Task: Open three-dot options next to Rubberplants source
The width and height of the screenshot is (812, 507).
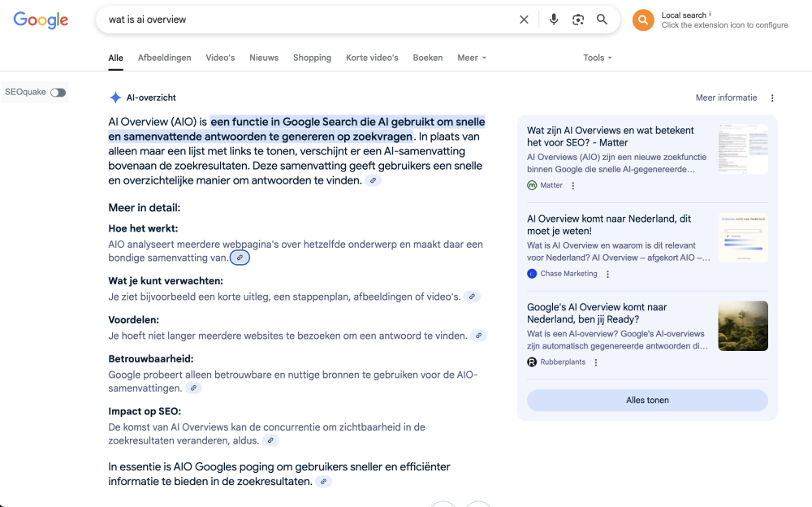Action: click(596, 362)
